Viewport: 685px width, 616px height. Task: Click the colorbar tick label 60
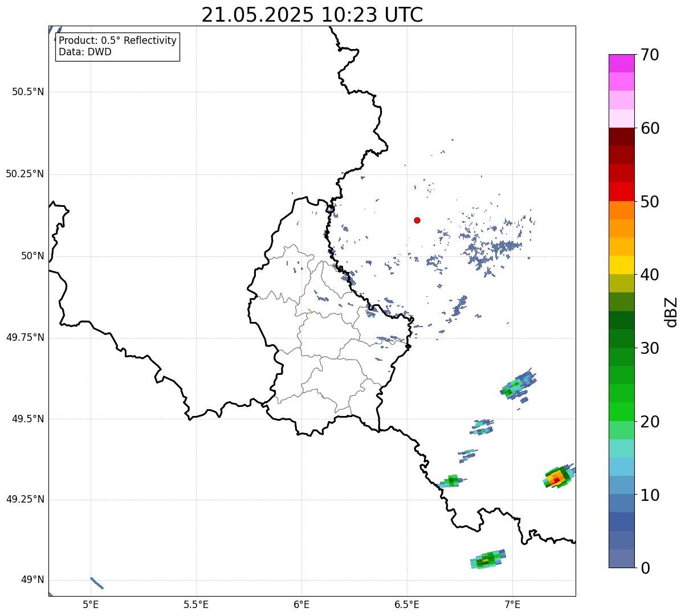(650, 128)
